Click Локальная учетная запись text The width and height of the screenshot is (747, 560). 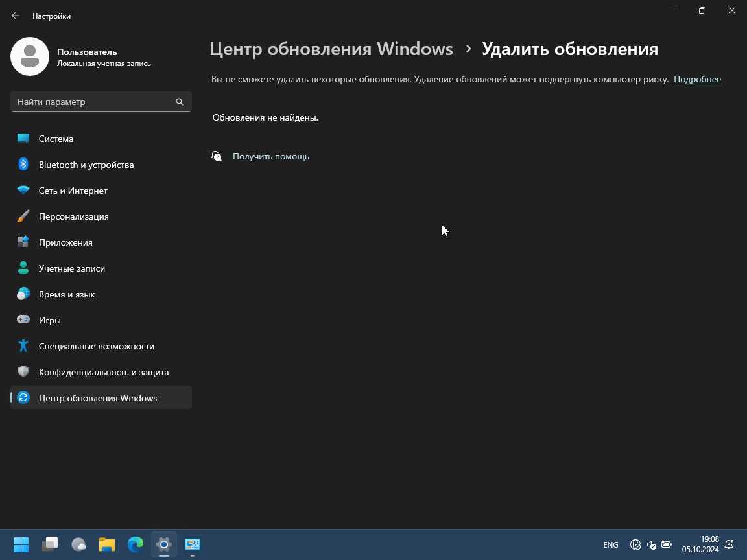pyautogui.click(x=104, y=64)
